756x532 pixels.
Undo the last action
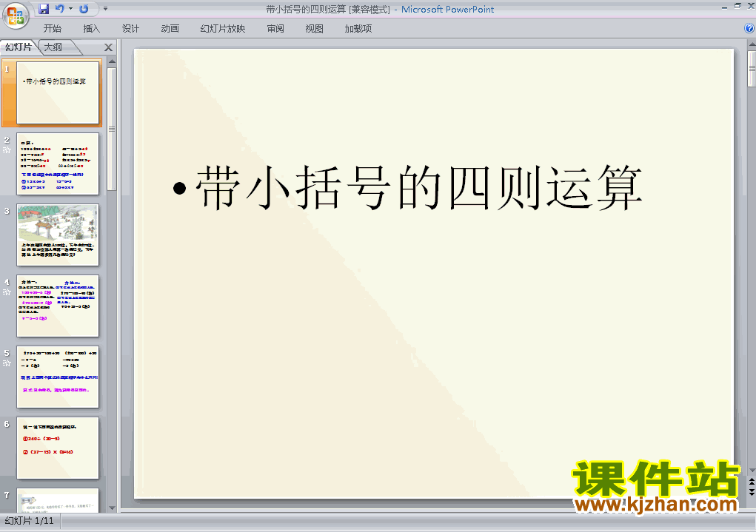coord(60,9)
